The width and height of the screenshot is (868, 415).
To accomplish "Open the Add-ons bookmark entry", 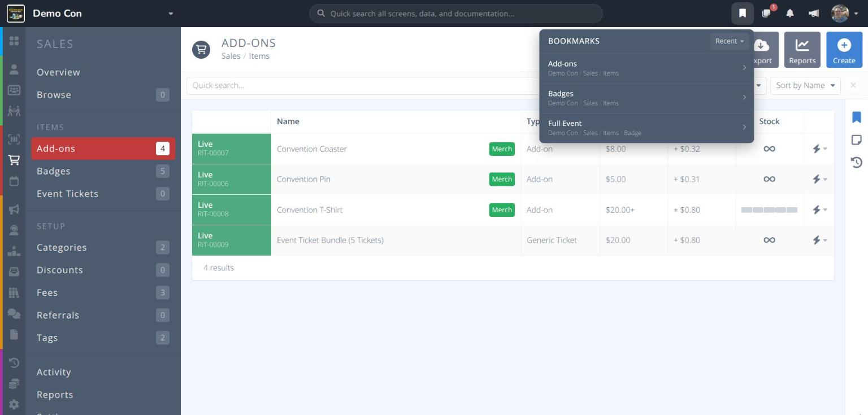I will tap(646, 68).
